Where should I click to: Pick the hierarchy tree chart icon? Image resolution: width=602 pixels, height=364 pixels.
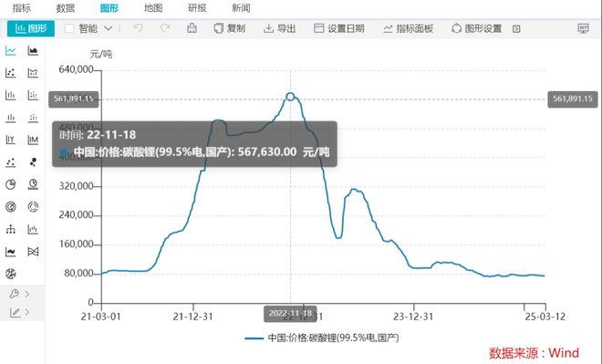[11, 229]
